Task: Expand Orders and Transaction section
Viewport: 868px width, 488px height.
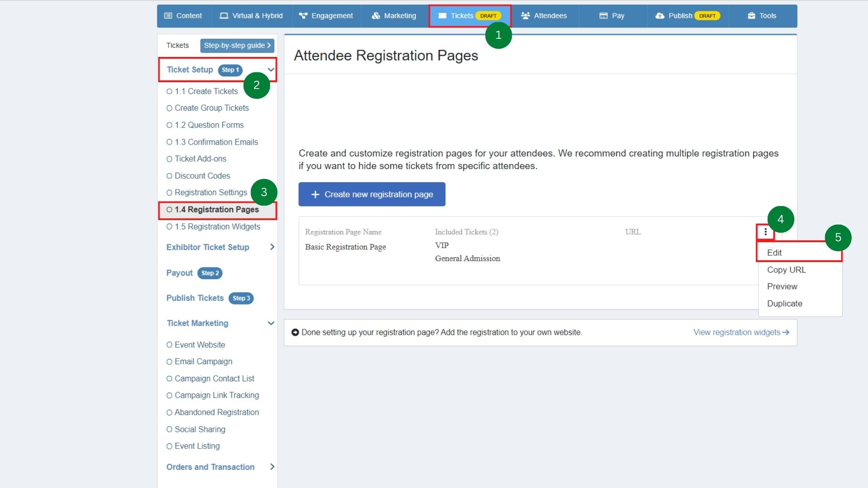Action: pos(272,467)
